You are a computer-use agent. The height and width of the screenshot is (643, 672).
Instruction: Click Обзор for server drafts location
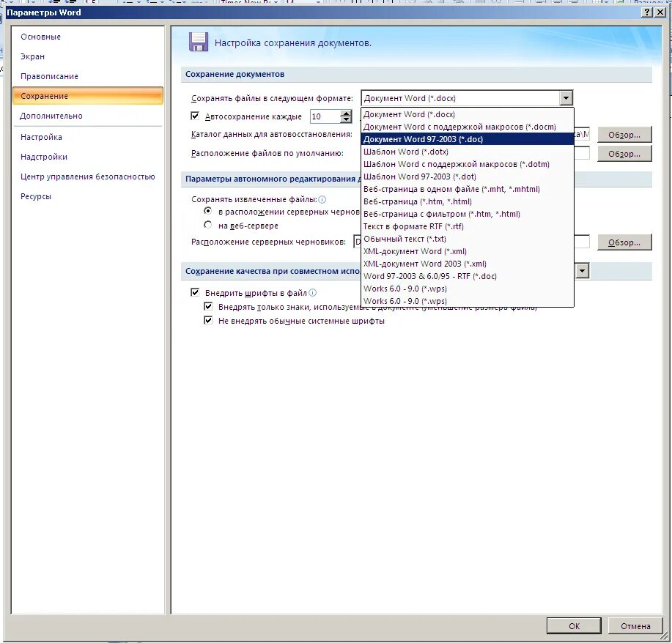click(x=624, y=242)
